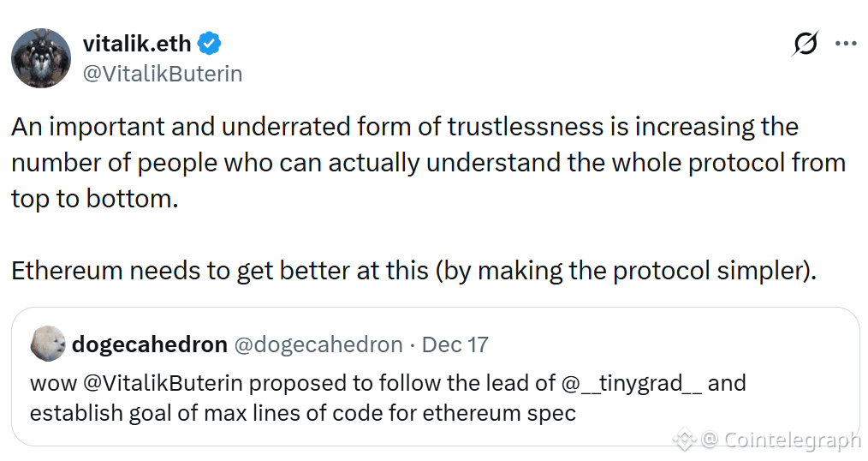868x461 pixels.
Task: Open the @dogecahedron handle in quote
Action: 318,344
